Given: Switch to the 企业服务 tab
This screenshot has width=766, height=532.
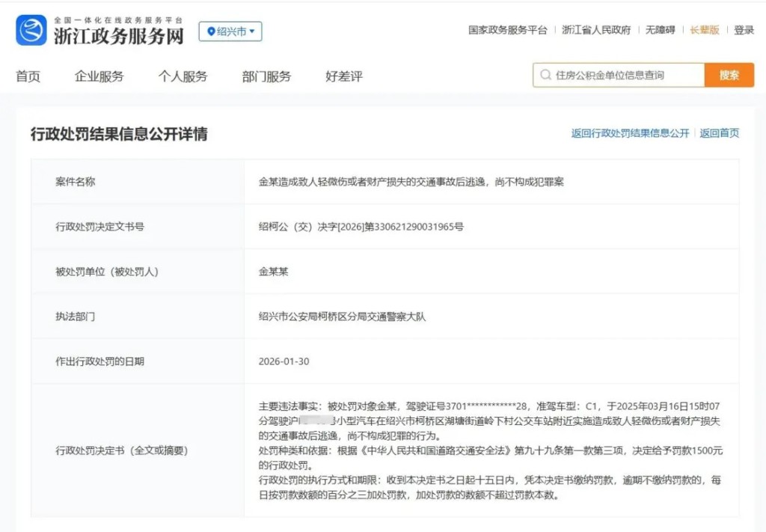Looking at the screenshot, I should (99, 76).
